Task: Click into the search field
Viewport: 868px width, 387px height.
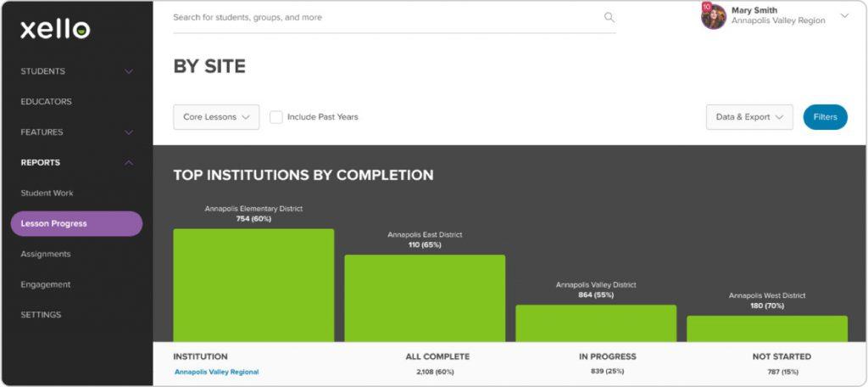Action: pyautogui.click(x=381, y=17)
